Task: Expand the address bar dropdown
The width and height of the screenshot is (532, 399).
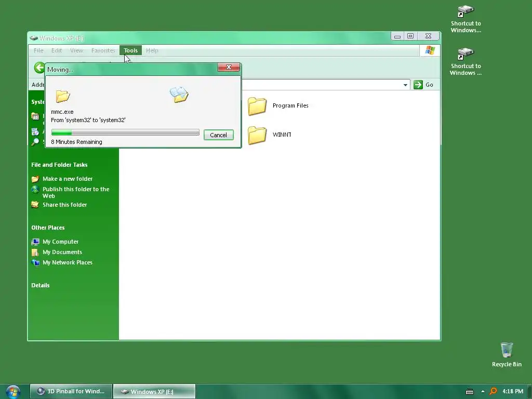Action: [x=405, y=85]
